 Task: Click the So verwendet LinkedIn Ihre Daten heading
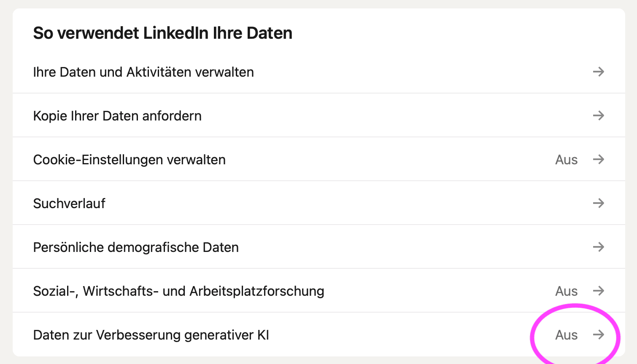click(162, 33)
